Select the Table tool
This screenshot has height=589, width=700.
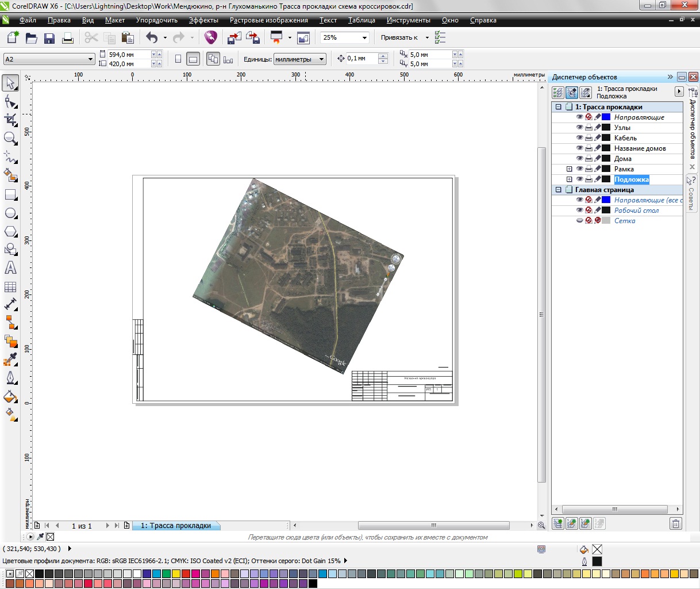coord(11,286)
